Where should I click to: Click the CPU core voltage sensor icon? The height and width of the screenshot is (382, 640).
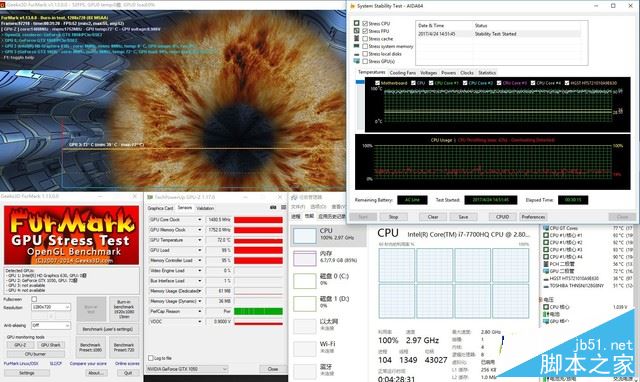click(x=546, y=307)
